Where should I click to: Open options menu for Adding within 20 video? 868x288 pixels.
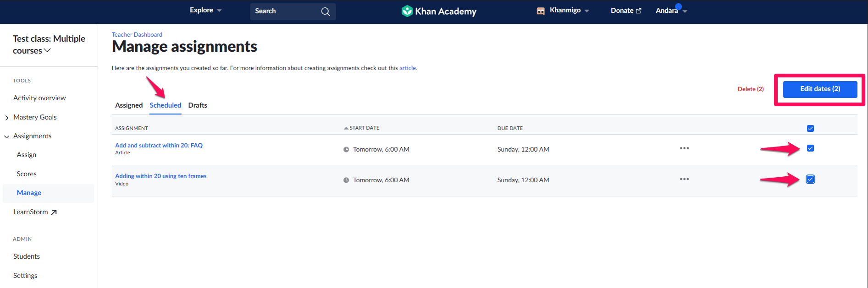[684, 179]
